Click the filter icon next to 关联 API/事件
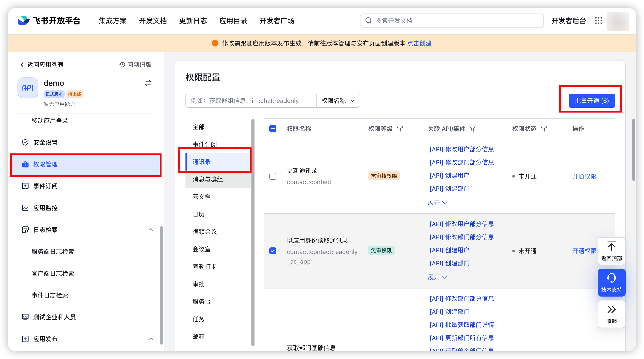Screen dimensions: 644x359 tap(472, 129)
